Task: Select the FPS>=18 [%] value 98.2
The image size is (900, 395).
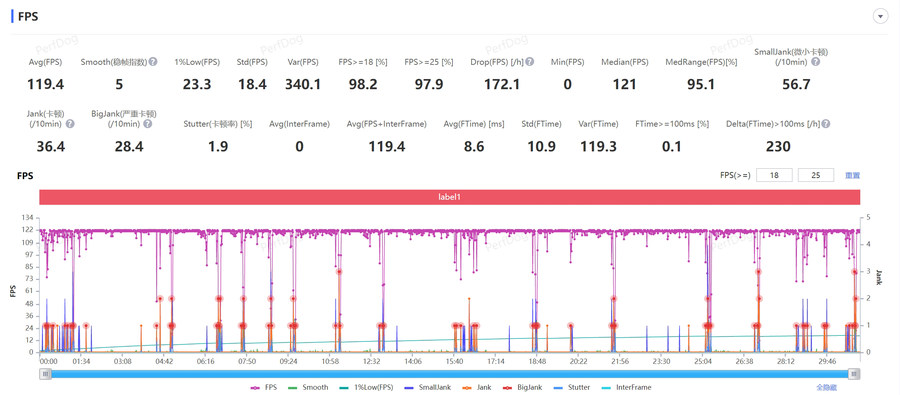Action: (363, 85)
